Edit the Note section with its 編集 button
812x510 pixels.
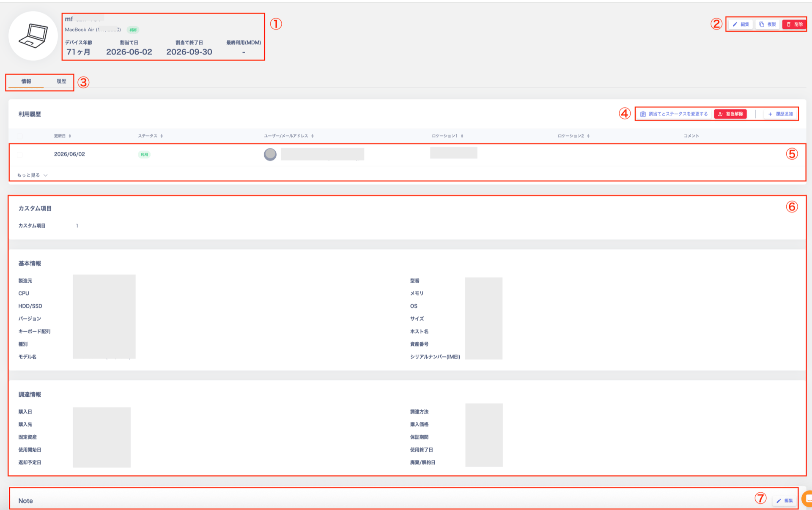pyautogui.click(x=785, y=501)
